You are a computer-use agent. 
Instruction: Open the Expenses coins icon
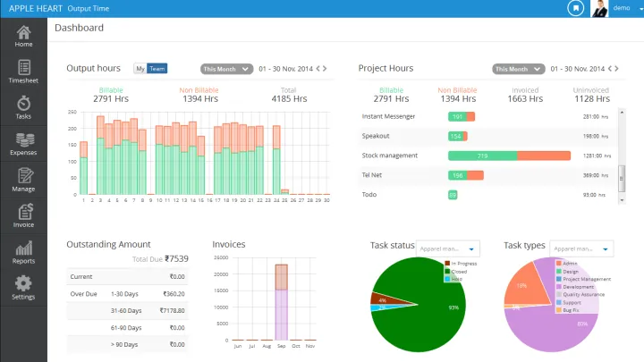[x=23, y=145]
